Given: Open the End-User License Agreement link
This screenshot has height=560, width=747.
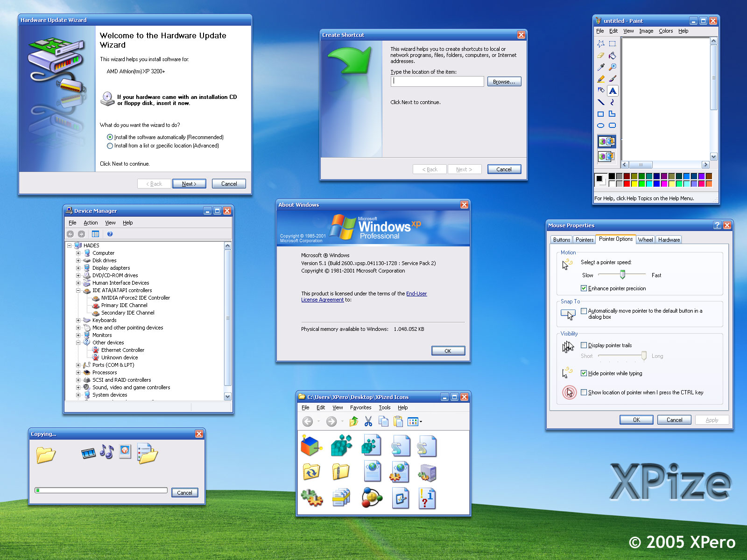Looking at the screenshot, I should 416,294.
